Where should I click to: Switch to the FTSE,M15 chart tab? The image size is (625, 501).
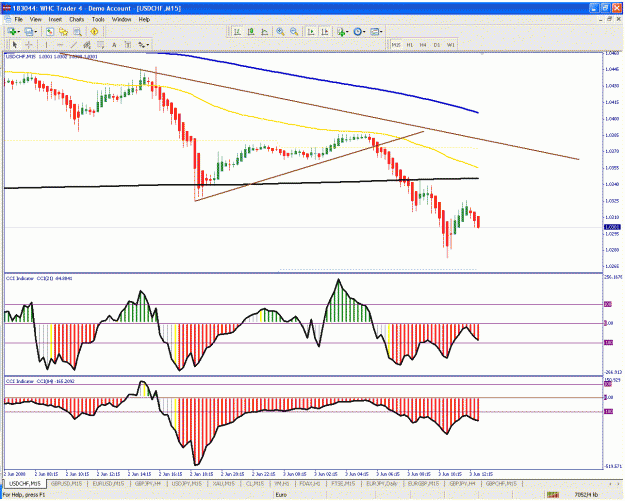[343, 483]
